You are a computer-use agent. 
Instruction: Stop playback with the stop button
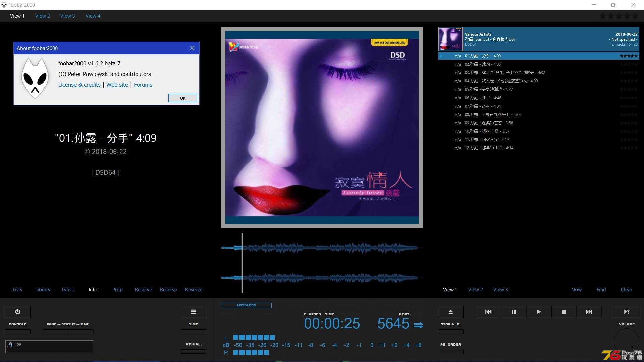pos(564,312)
